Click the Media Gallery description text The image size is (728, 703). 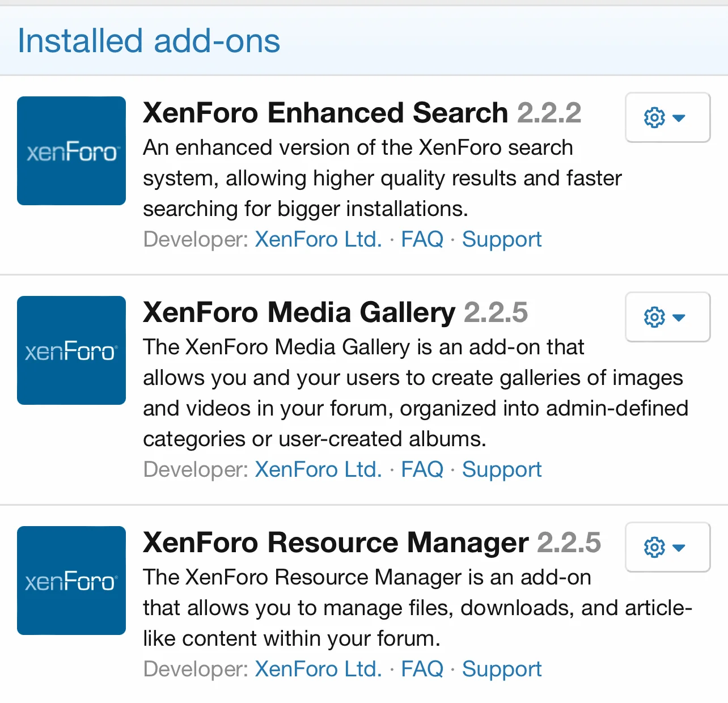[415, 393]
